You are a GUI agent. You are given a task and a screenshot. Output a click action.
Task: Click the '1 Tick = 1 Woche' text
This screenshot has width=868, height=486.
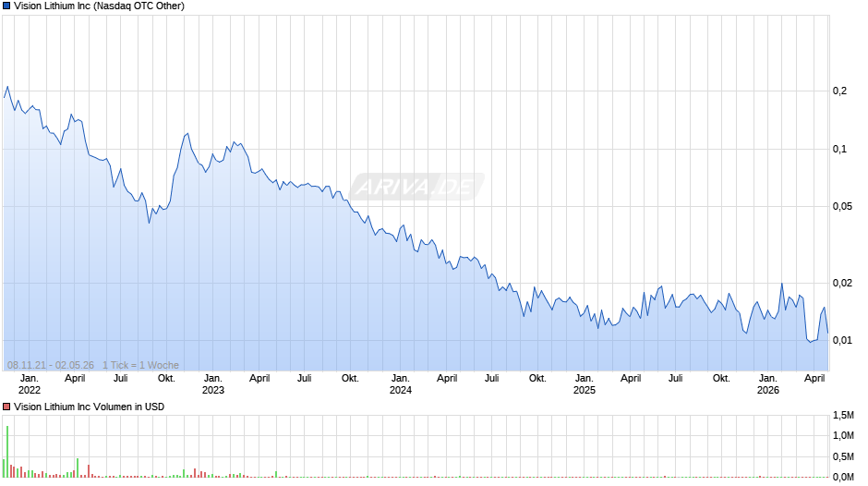pyautogui.click(x=140, y=365)
